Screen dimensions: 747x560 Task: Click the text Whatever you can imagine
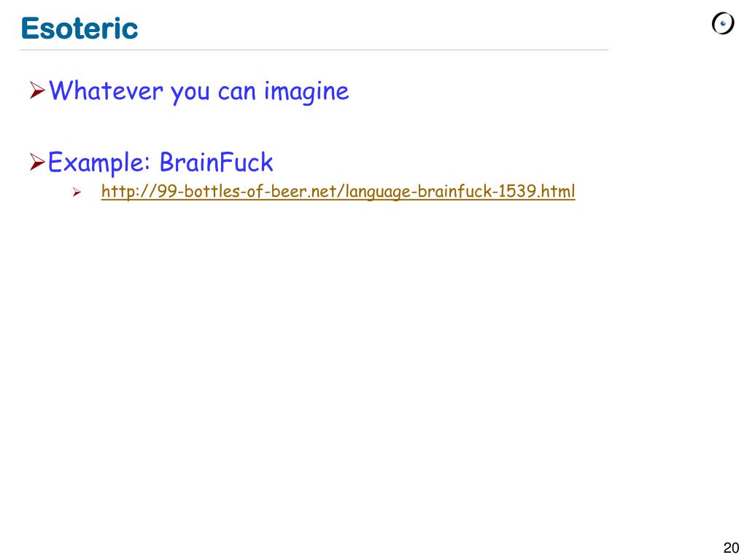tap(198, 91)
